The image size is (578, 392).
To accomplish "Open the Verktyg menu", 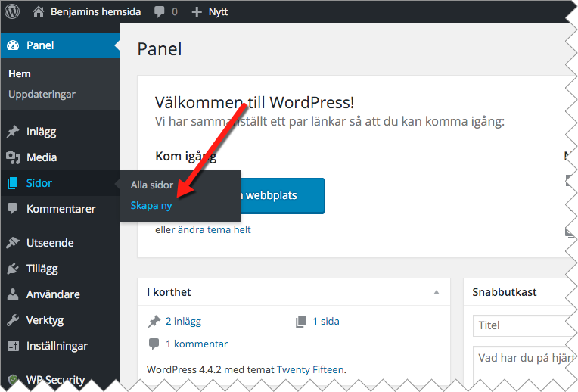I will pyautogui.click(x=61, y=320).
